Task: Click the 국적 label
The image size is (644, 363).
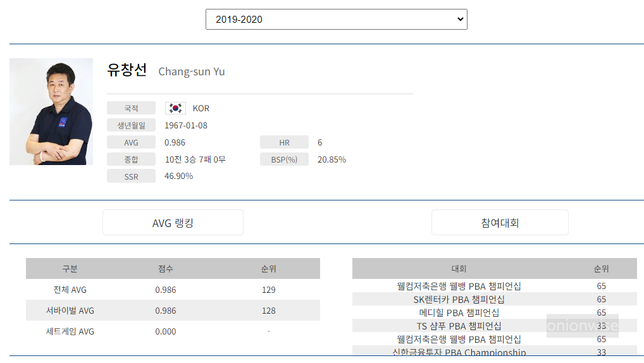Action: [x=131, y=108]
